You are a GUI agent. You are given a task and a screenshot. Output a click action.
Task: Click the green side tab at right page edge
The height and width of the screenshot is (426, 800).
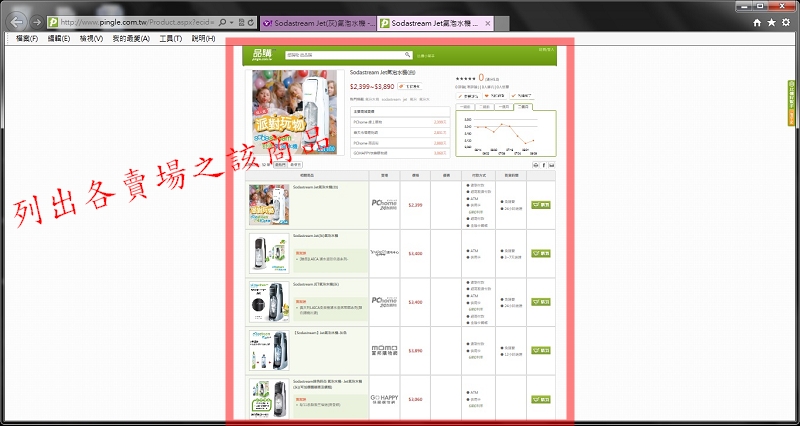tap(791, 103)
